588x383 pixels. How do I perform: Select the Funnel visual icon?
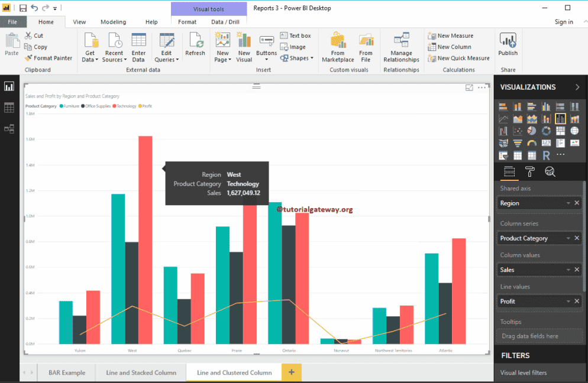click(518, 143)
